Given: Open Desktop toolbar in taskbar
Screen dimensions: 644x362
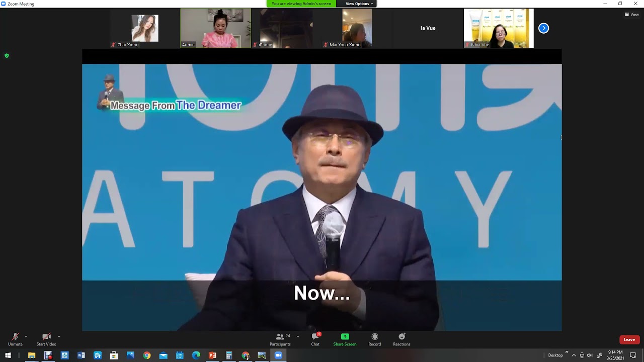Looking at the screenshot, I should point(555,355).
